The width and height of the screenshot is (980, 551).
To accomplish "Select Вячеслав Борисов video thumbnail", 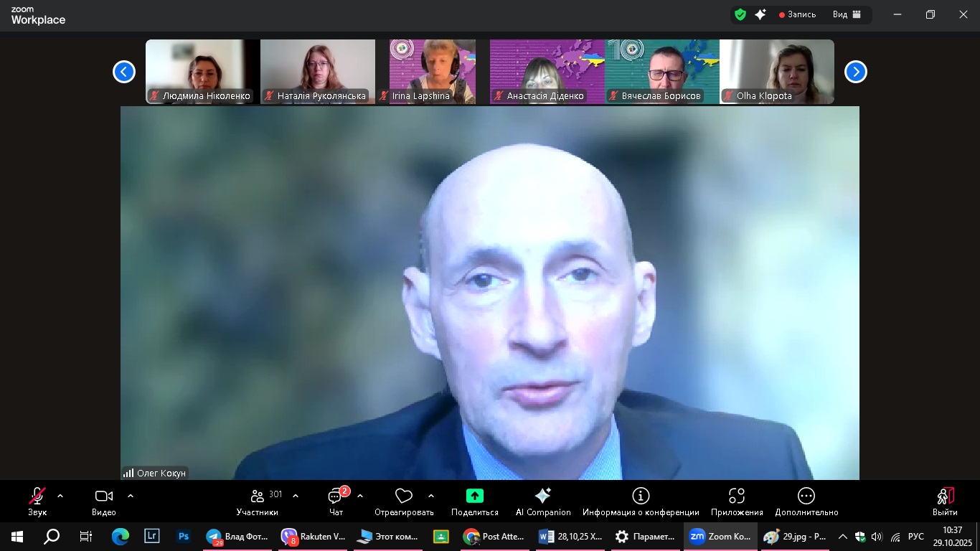I will pos(661,72).
